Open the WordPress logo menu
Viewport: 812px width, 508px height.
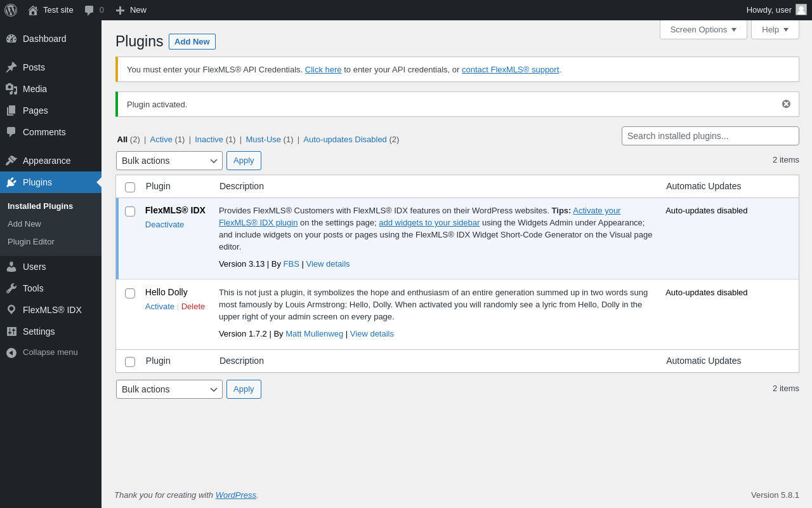coord(11,10)
